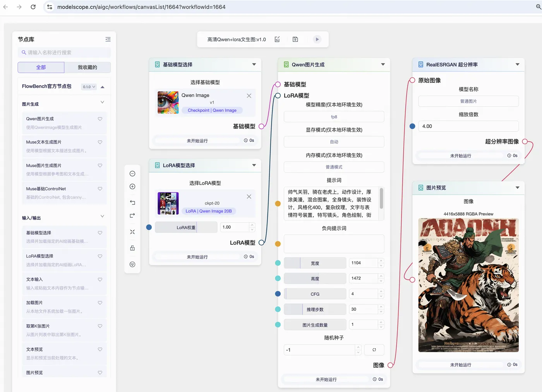The height and width of the screenshot is (392, 542).
Task: Favorite the Muse文本生成图片 node
Action: 100,142
